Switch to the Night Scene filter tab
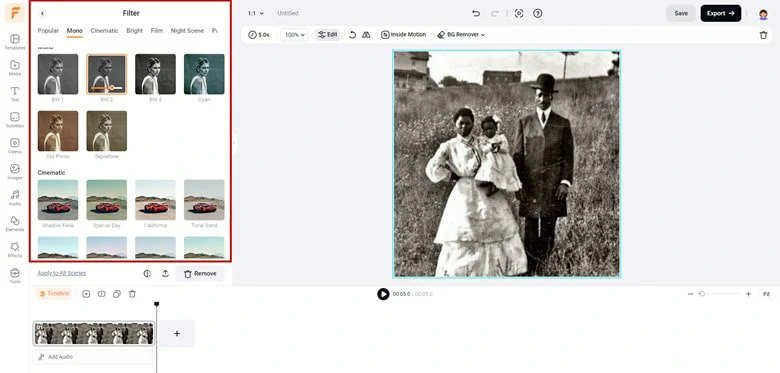 (x=187, y=31)
